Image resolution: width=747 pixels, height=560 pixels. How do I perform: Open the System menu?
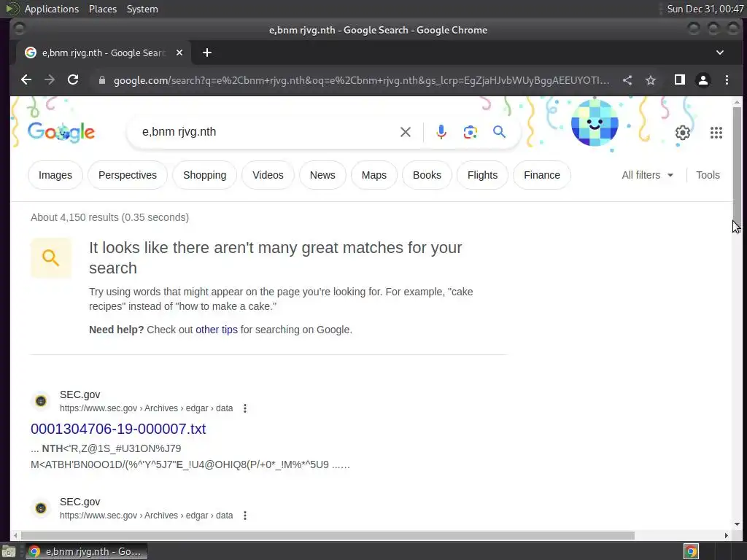tap(142, 9)
